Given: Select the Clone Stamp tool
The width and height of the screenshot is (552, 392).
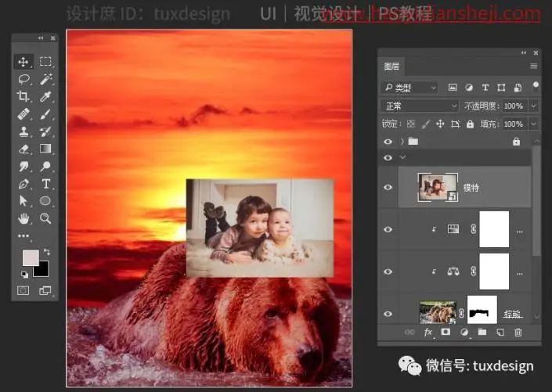Looking at the screenshot, I should click(x=23, y=131).
